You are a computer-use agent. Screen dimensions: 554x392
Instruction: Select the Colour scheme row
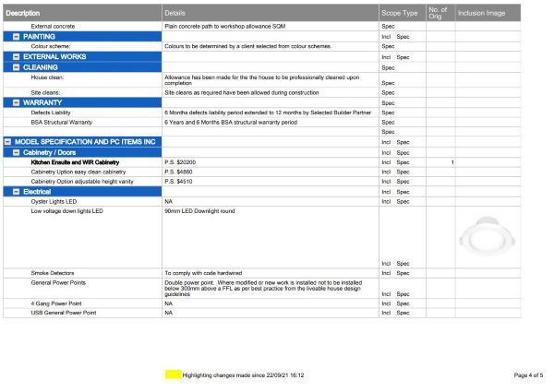tap(262, 46)
